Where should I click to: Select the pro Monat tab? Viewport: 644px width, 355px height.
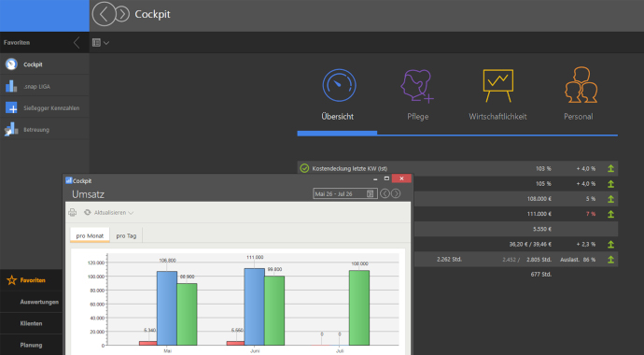[90, 235]
